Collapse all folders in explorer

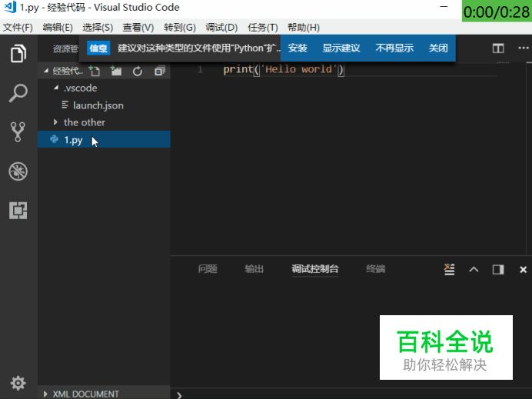[159, 71]
